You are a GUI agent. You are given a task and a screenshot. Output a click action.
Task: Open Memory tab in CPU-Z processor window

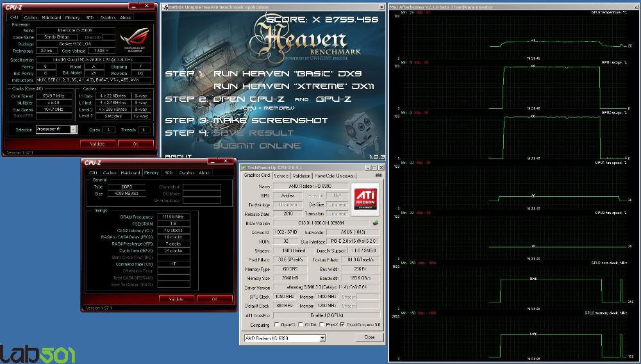tap(72, 17)
